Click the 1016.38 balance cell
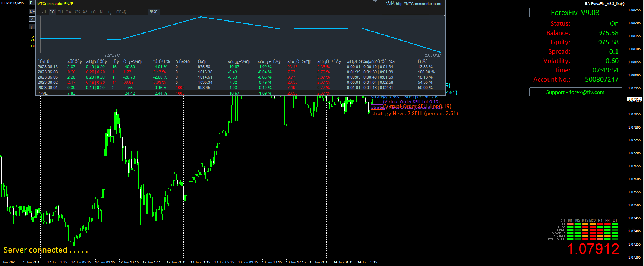Image resolution: width=644 pixels, height=266 pixels. [x=205, y=72]
